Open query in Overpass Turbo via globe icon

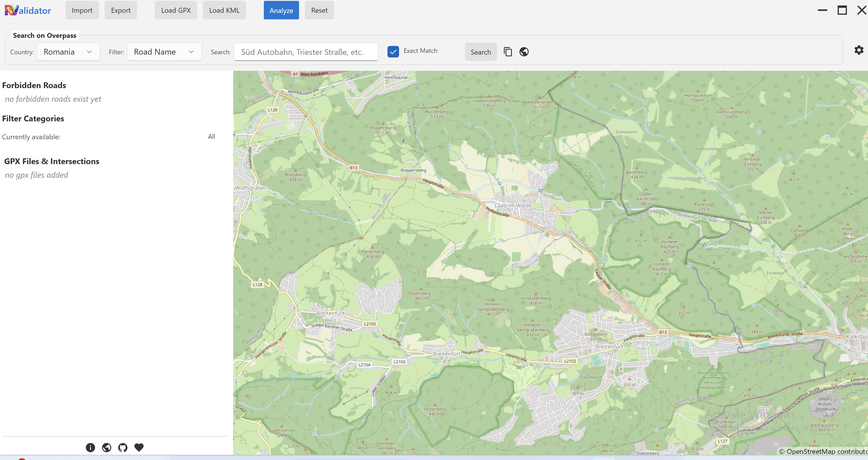[524, 51]
